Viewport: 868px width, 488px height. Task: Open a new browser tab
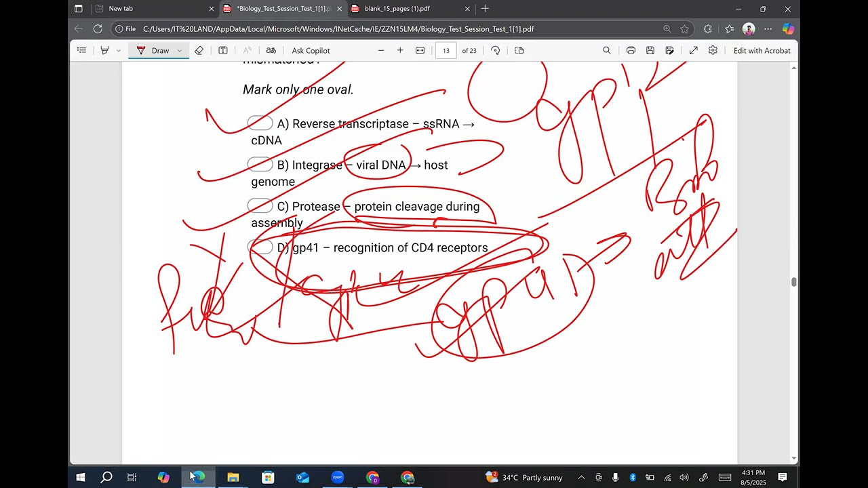pos(485,9)
